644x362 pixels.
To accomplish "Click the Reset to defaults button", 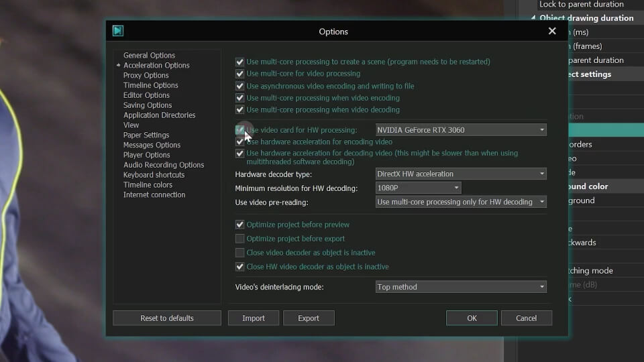I will click(x=167, y=318).
